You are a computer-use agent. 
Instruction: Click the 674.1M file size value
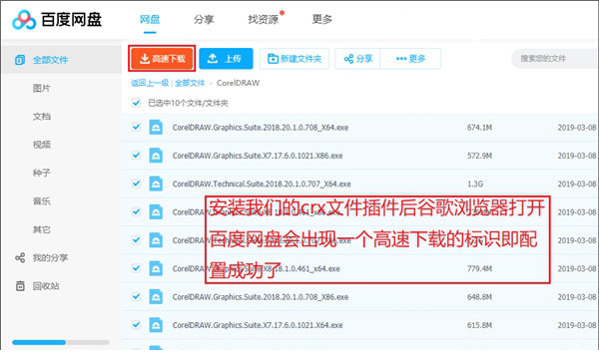pyautogui.click(x=479, y=128)
